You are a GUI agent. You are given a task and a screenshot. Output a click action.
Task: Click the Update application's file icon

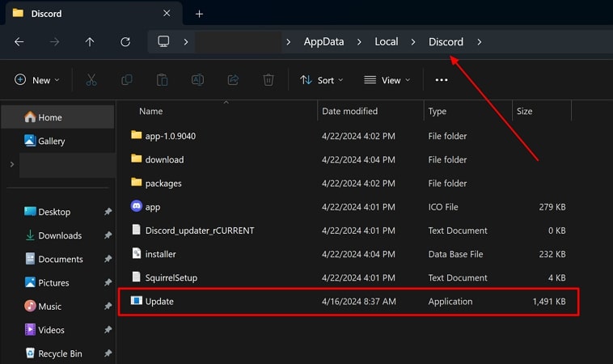coord(137,300)
